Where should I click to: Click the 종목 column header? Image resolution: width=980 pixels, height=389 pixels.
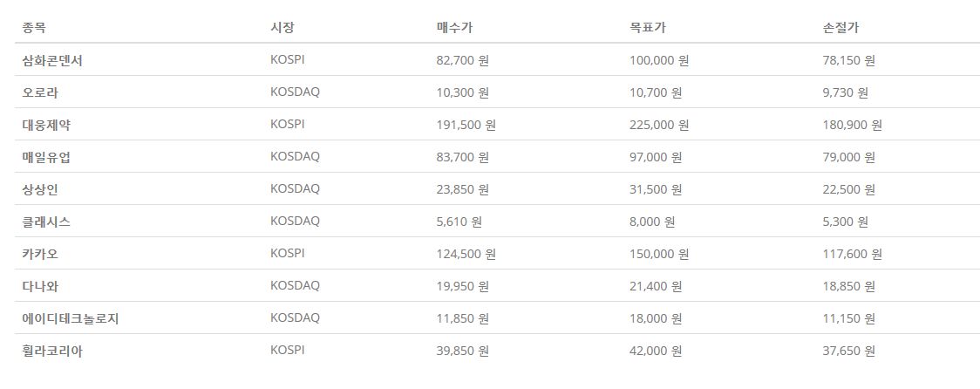coord(34,28)
